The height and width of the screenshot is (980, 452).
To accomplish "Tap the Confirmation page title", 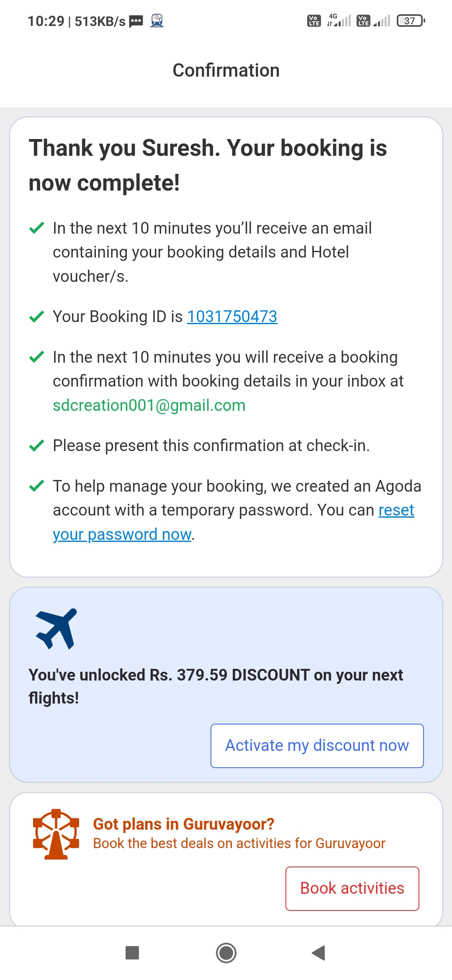I will pyautogui.click(x=226, y=70).
